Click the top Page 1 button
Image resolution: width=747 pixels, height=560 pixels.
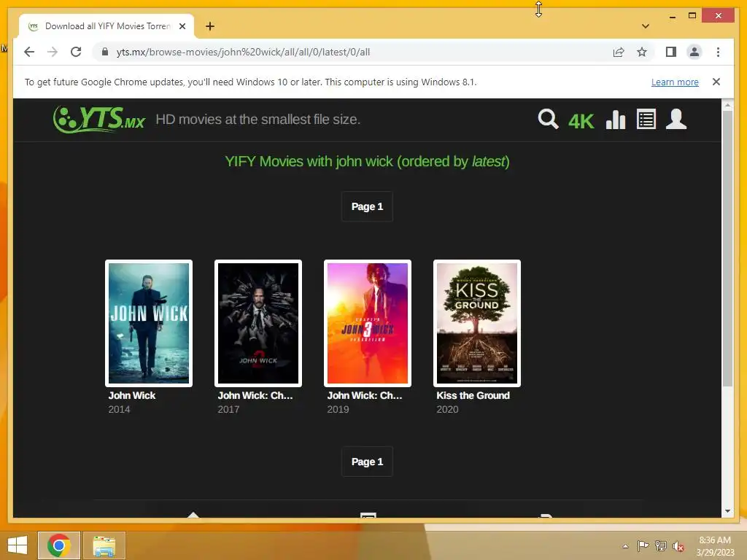pos(367,206)
